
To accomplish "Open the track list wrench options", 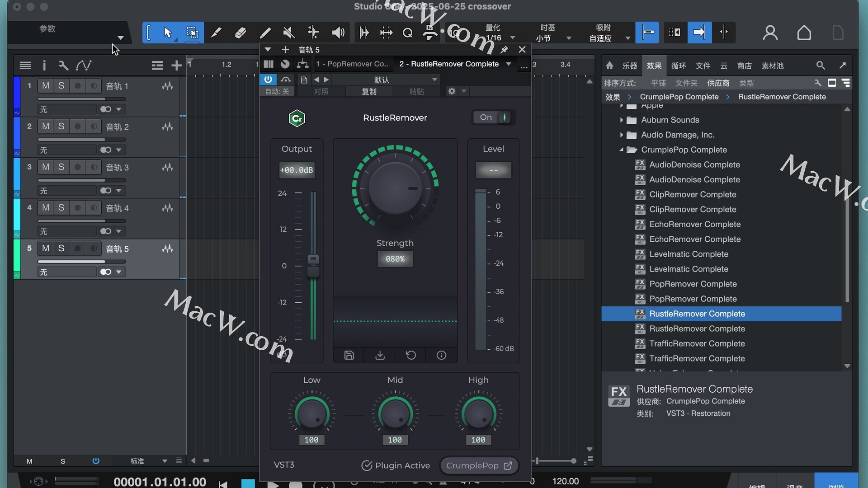I will (x=63, y=66).
